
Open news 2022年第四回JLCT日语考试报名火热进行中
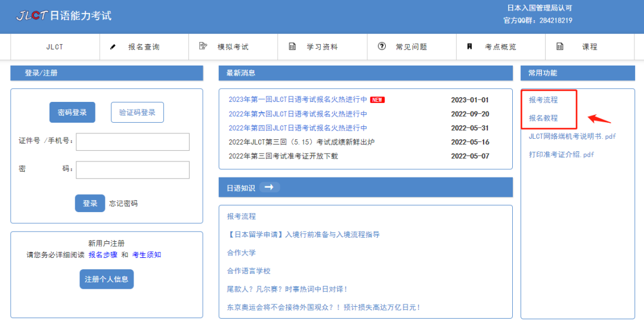coord(298,128)
